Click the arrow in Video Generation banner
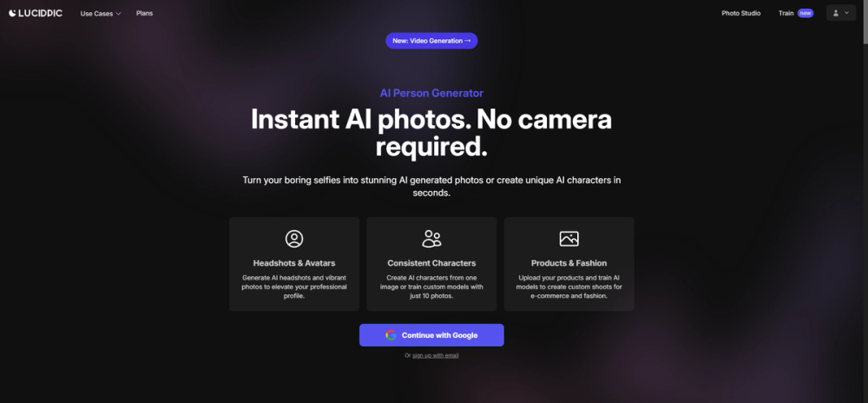This screenshot has height=403, width=868. (468, 41)
